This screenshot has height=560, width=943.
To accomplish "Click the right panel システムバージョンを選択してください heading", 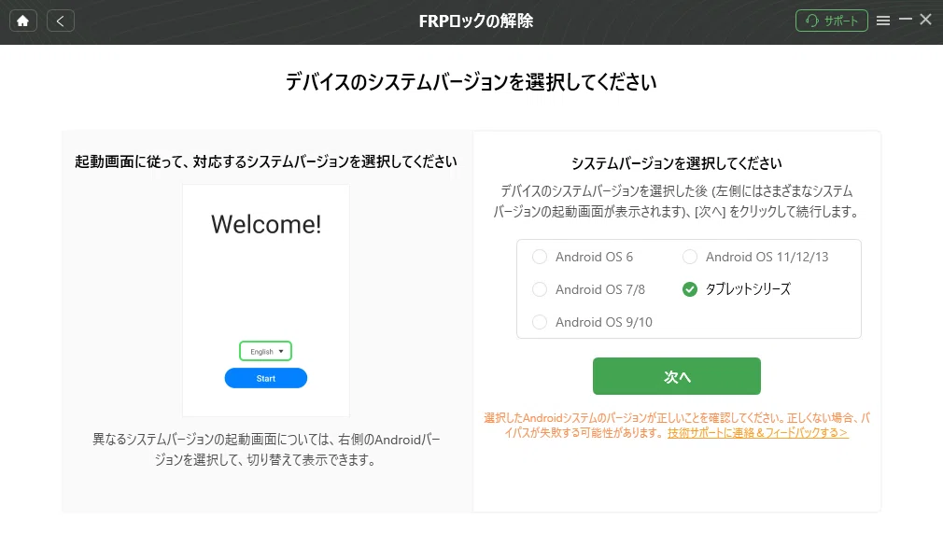I will [x=677, y=163].
